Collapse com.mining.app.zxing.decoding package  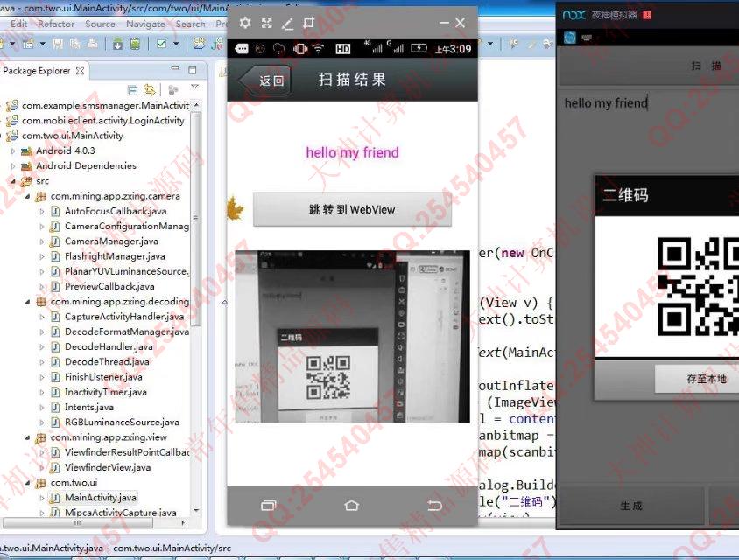pyautogui.click(x=27, y=302)
